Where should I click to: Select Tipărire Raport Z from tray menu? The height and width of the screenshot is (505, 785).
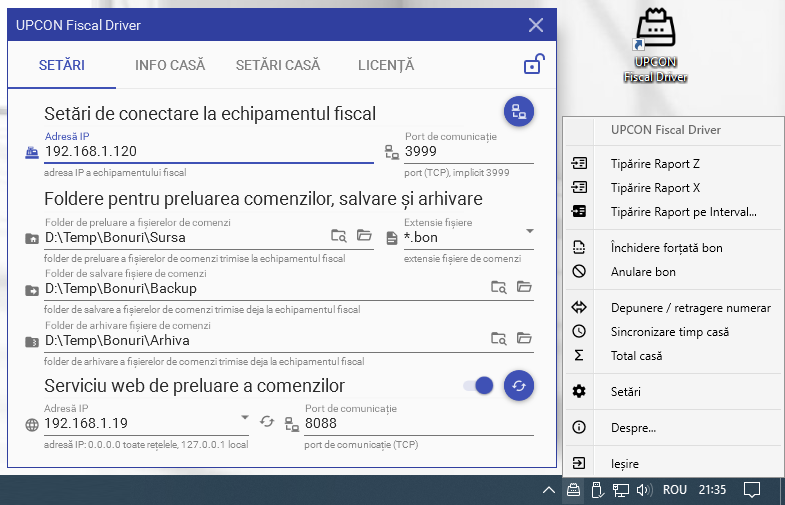click(674, 164)
